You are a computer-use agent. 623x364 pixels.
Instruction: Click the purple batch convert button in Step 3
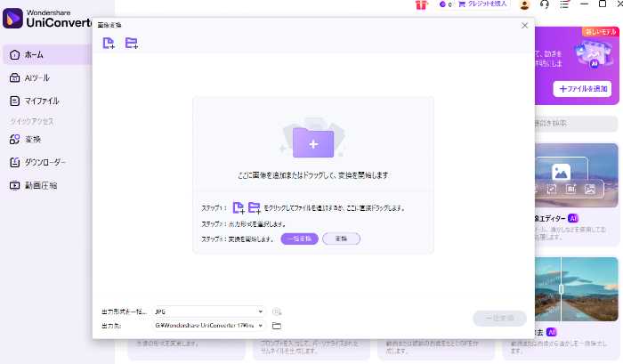(x=300, y=239)
